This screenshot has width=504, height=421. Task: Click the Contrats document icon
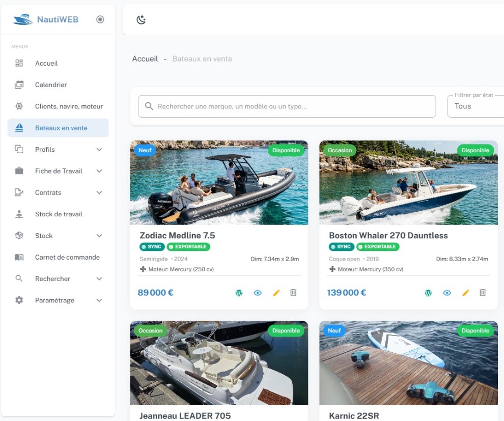point(19,192)
